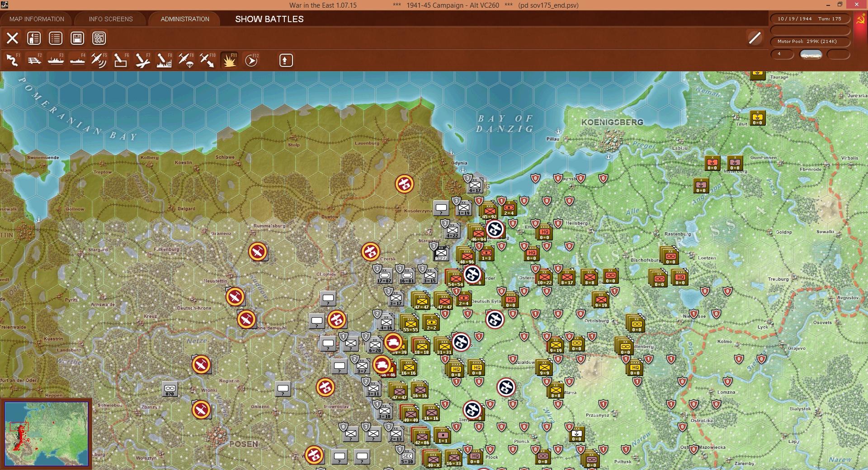Screen dimensions: 868x470
Task: Toggle the F11 show battles button
Action: [229, 60]
